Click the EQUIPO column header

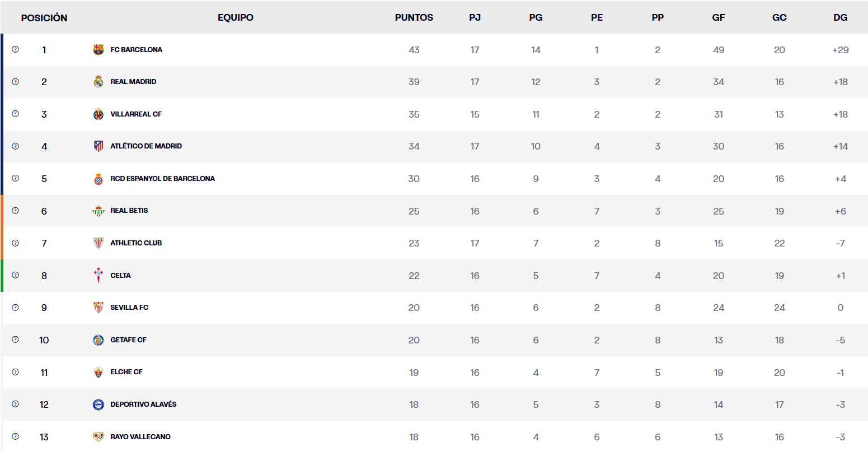(236, 17)
